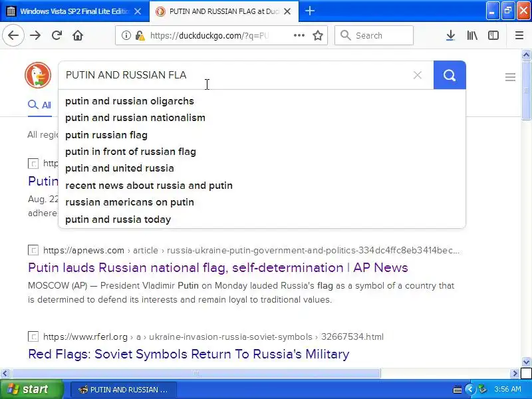Open 'Red Flags: Soviet Symbols Return' link
532x399 pixels.
pos(189,354)
